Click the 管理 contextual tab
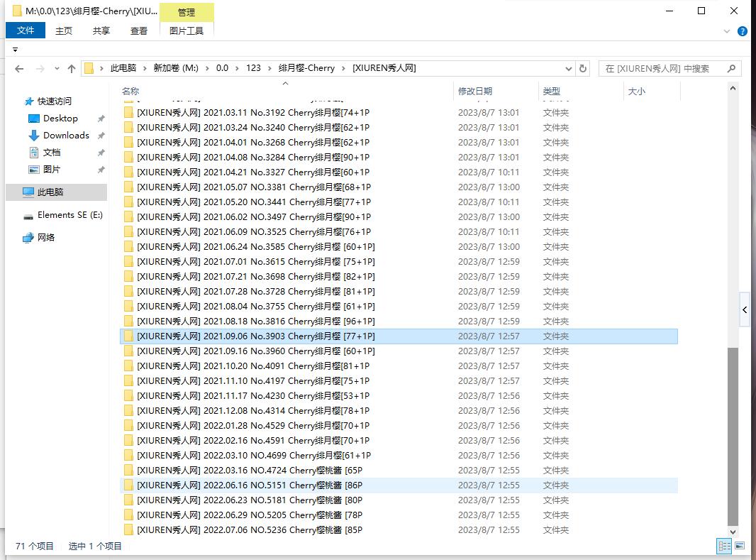Viewport: 756px width, 560px height. coord(187,13)
